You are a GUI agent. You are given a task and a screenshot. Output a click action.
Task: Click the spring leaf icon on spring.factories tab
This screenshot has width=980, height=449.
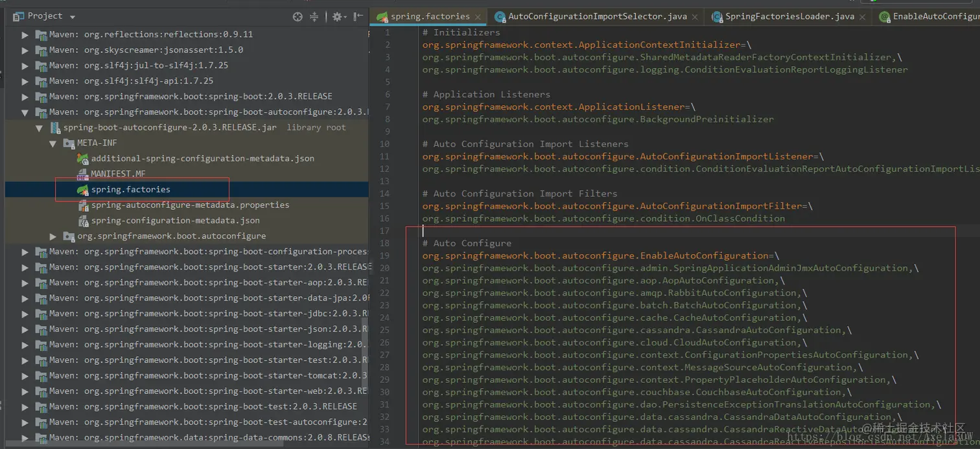click(382, 17)
